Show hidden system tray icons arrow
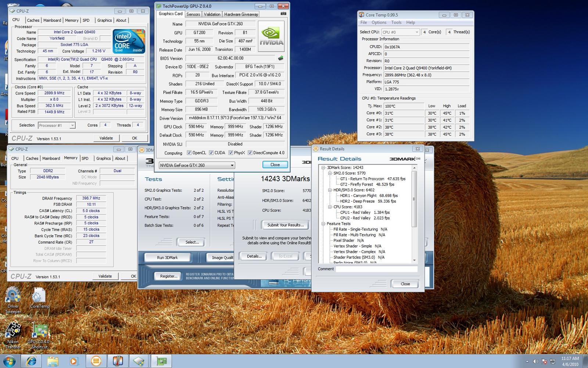 [x=527, y=361]
